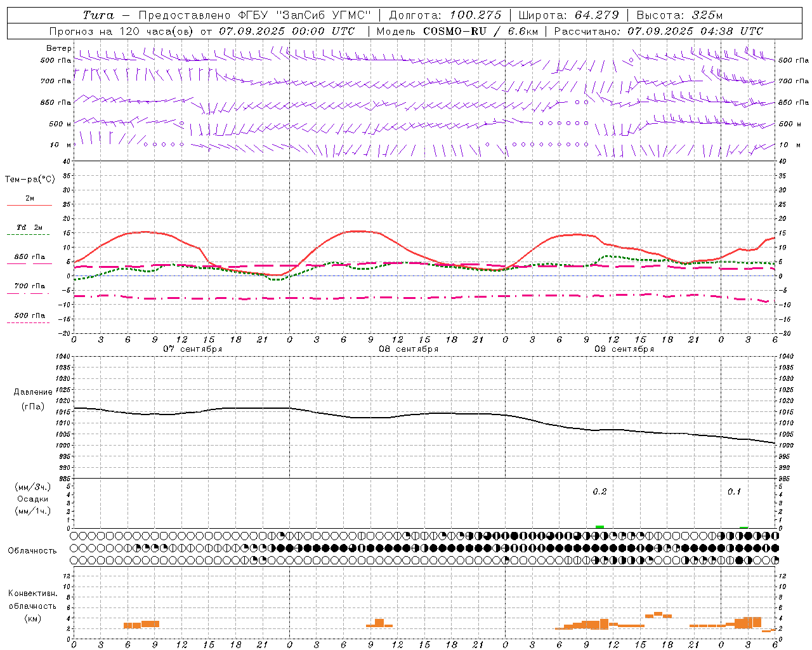812x650 pixels.
Task: Click the Ветер wind panel label
Action: coord(58,48)
